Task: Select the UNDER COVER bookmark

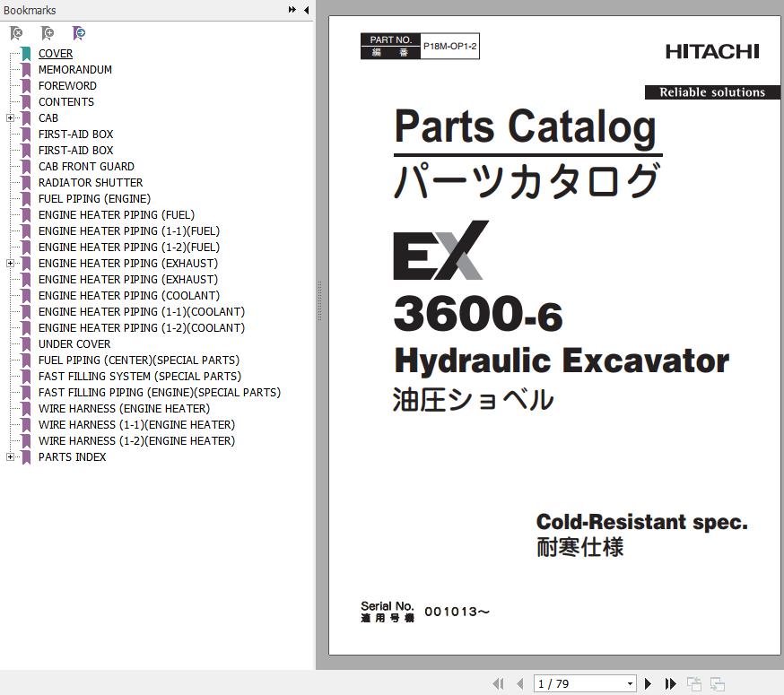Action: (74, 344)
